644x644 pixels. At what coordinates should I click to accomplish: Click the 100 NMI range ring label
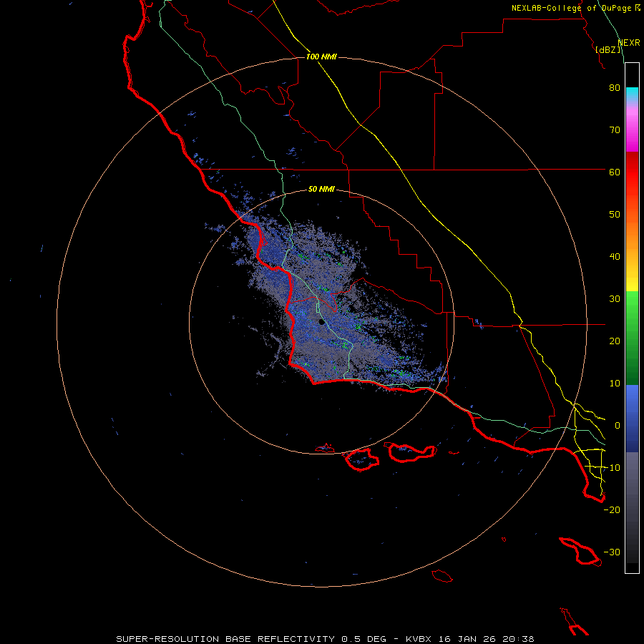(x=321, y=57)
